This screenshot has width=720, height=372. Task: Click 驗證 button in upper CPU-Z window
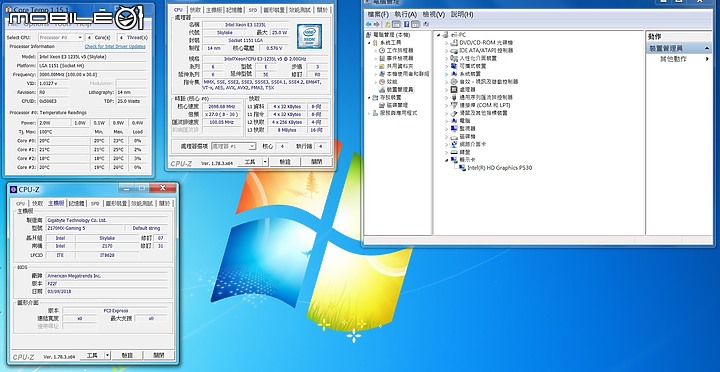click(285, 162)
